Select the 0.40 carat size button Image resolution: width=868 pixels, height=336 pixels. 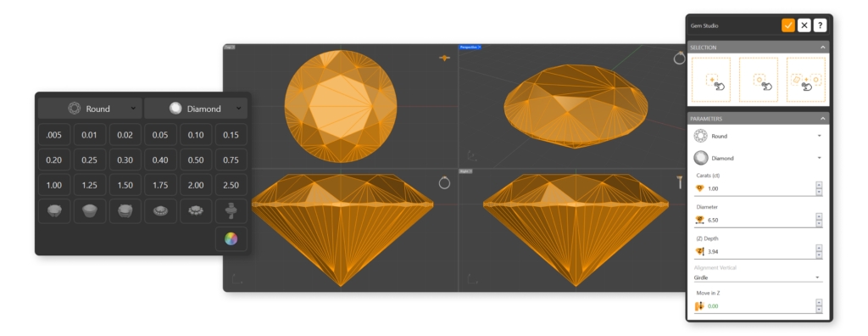(x=160, y=160)
